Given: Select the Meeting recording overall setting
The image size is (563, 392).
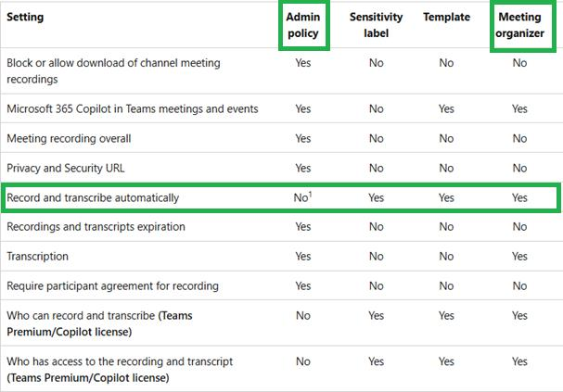Looking at the screenshot, I should pyautogui.click(x=69, y=138).
